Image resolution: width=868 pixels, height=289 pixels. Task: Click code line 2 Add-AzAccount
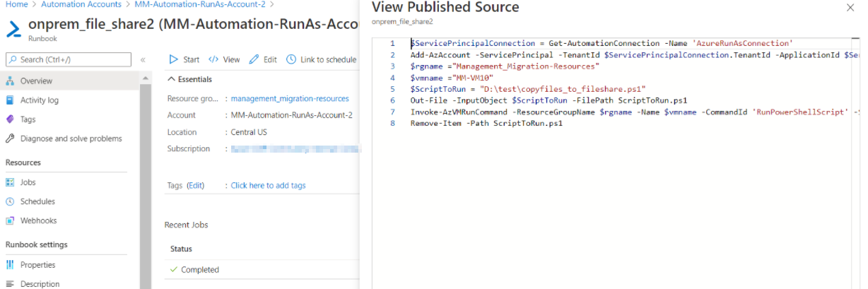click(635, 54)
